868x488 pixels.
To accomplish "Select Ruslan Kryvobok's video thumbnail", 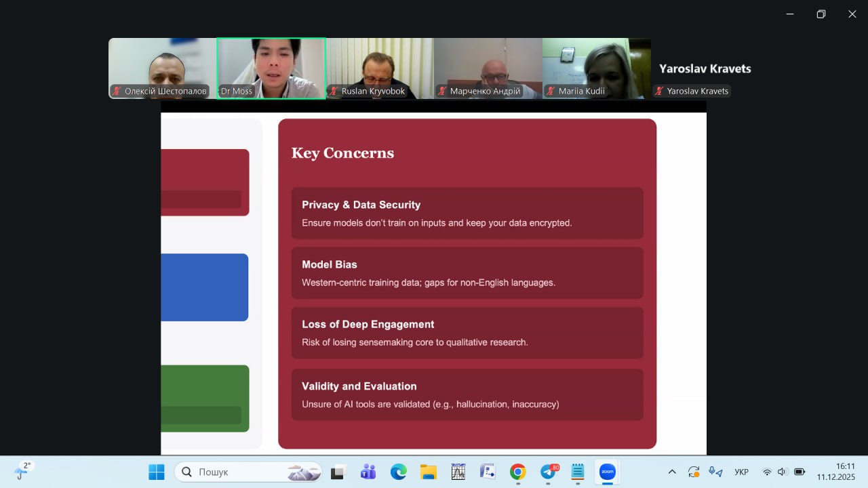I will (380, 68).
